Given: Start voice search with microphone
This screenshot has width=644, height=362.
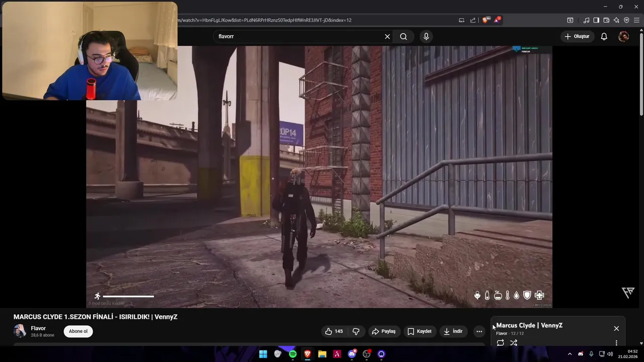Looking at the screenshot, I should click(x=426, y=36).
